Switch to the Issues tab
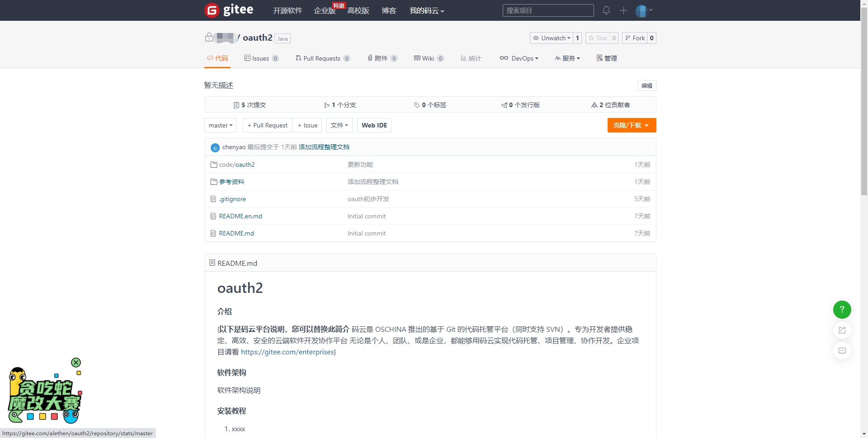868x438 pixels. coord(261,58)
